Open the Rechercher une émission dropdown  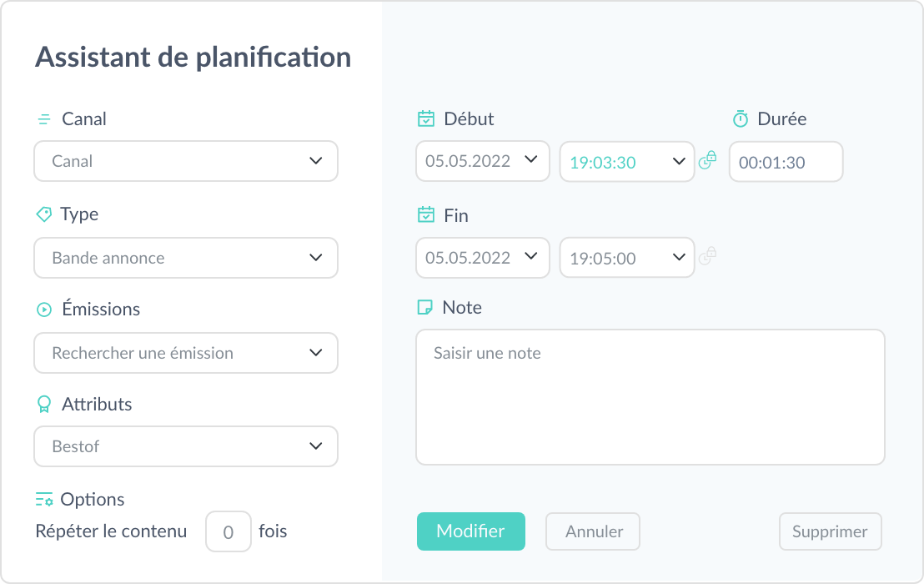click(186, 353)
